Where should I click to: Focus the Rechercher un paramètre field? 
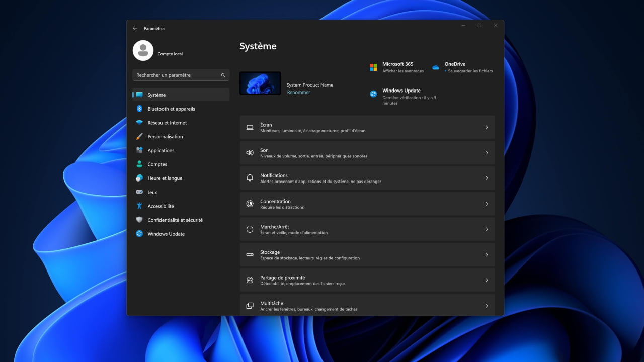181,75
